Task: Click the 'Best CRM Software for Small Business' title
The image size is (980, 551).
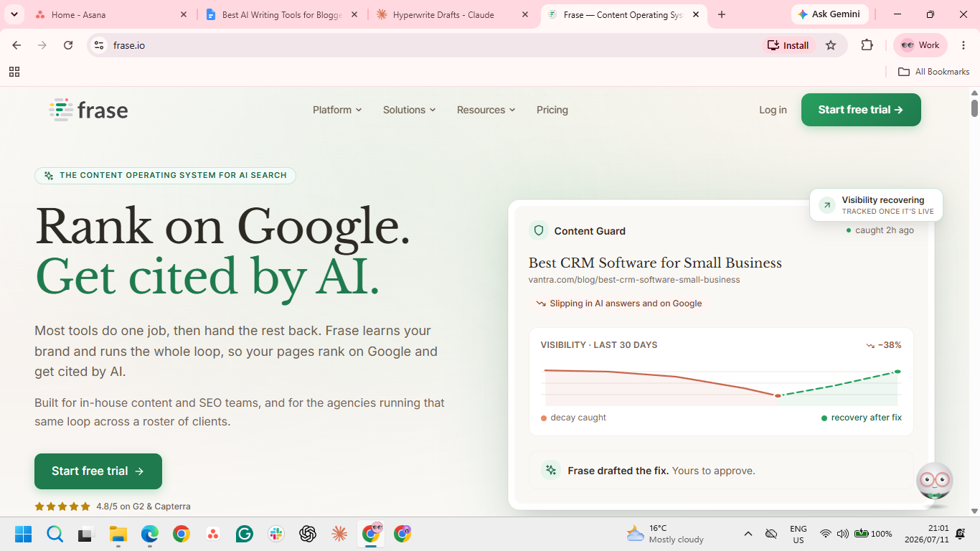Action: click(x=655, y=263)
